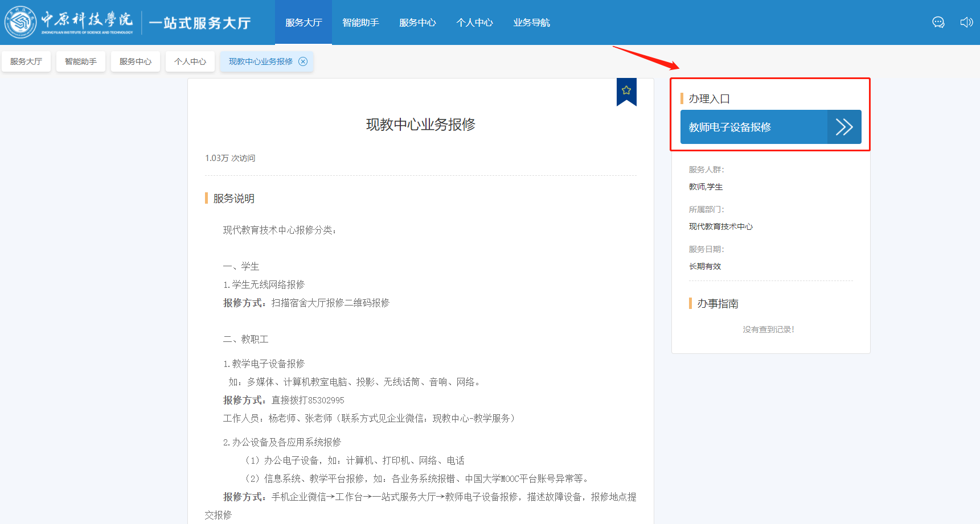Viewport: 980px width, 524px height.
Task: Click the Zhongyuan Institute circular logo
Action: tap(20, 22)
